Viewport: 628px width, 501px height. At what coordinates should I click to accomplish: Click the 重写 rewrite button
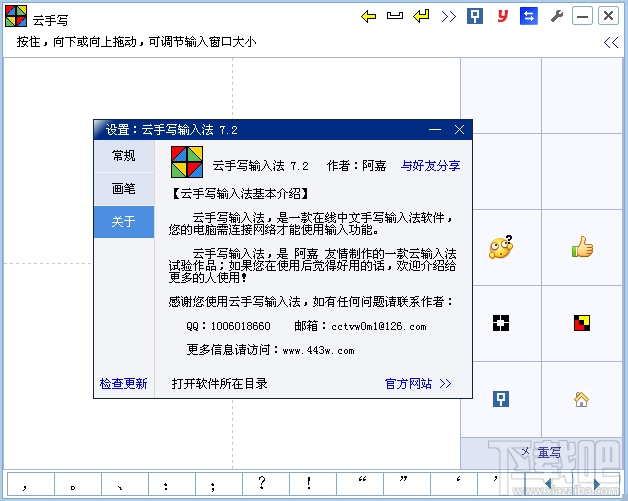[543, 453]
